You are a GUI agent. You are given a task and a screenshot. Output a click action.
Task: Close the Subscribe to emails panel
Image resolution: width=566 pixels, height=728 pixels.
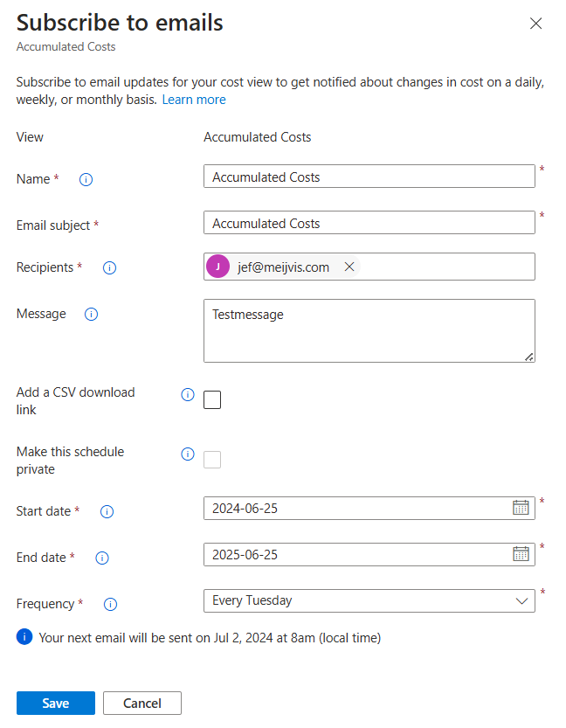click(535, 24)
